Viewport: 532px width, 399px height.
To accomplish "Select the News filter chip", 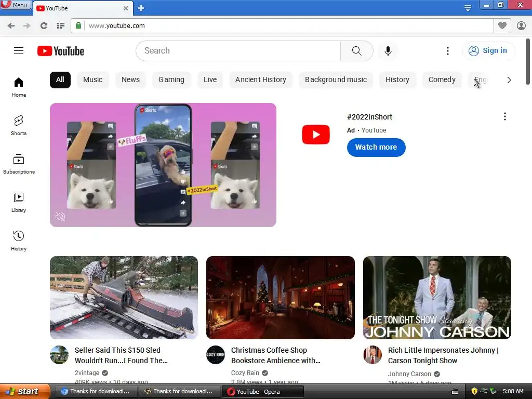I will point(130,79).
